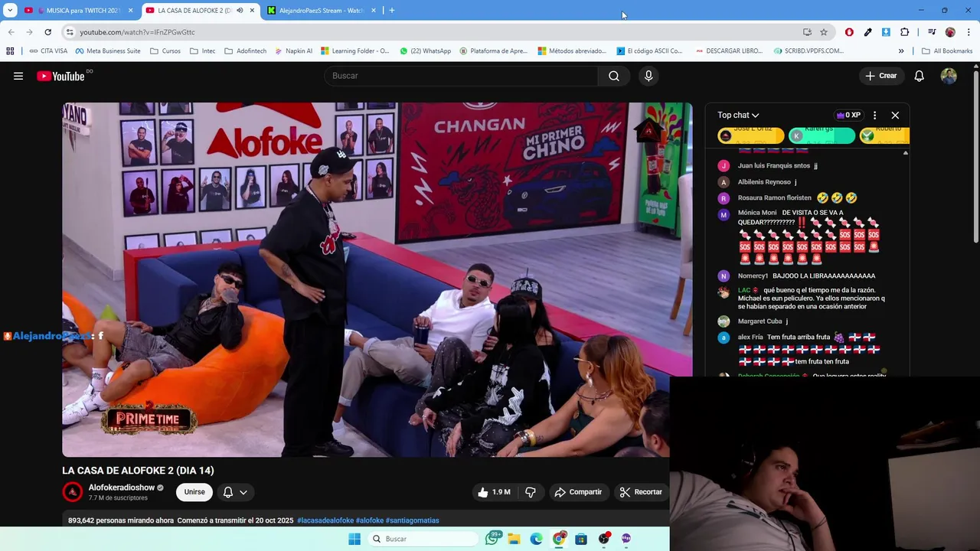Close the Top chat panel
The height and width of the screenshot is (551, 980).
tap(895, 116)
